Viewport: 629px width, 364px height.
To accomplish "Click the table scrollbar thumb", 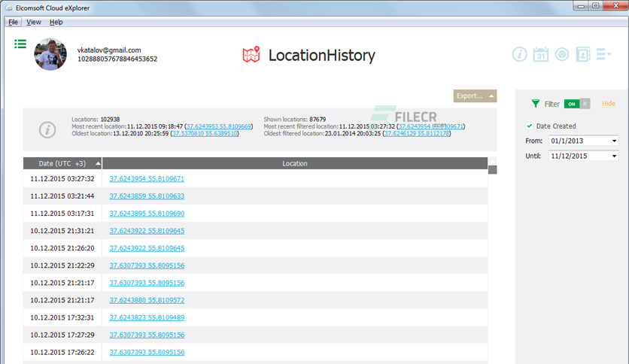I will pyautogui.click(x=493, y=170).
